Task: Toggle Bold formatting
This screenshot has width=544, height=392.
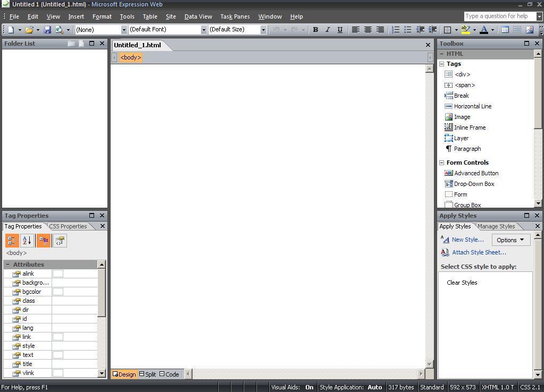Action: click(x=315, y=30)
